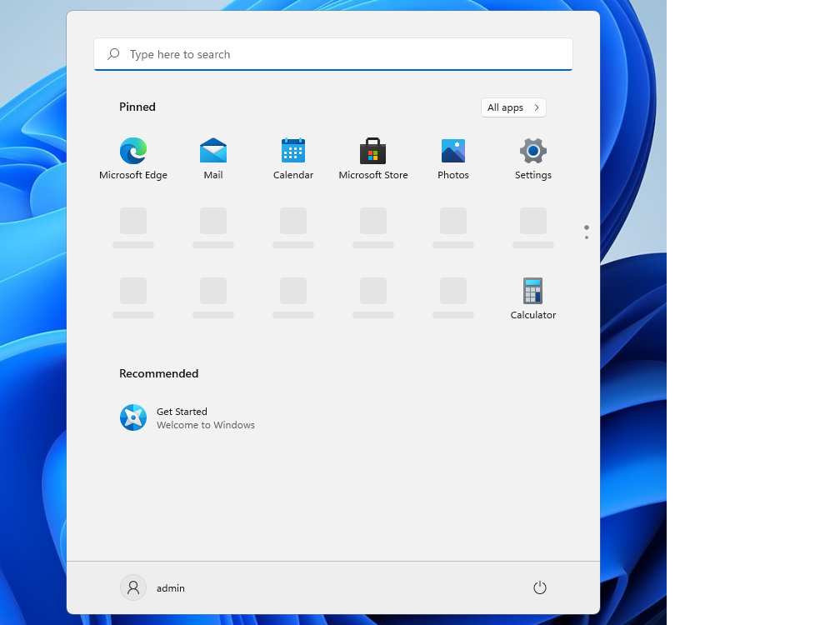The image size is (840, 625).
Task: Open the Photos app
Action: [453, 152]
